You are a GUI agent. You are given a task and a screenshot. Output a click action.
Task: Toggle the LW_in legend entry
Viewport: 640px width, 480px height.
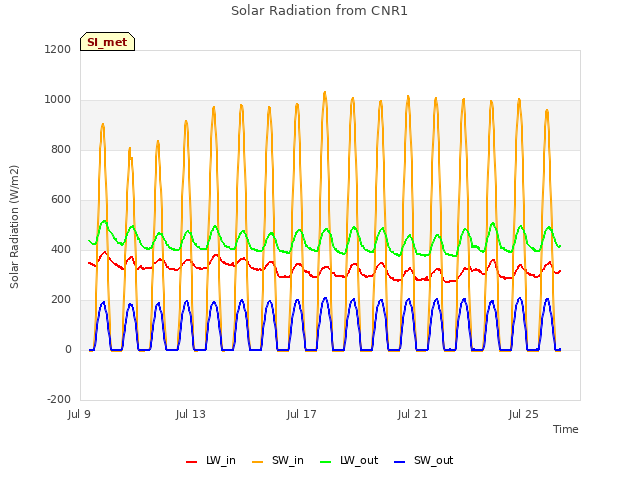coord(211,460)
